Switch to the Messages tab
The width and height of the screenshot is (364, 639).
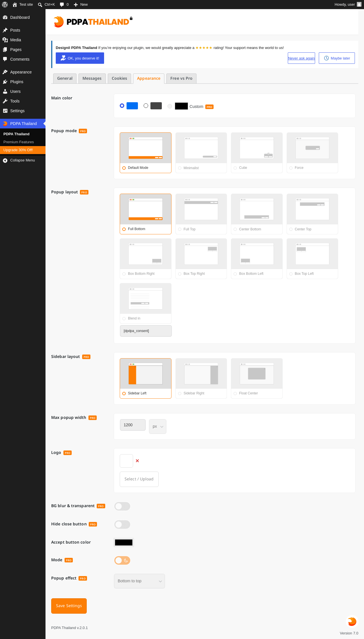pos(92,79)
